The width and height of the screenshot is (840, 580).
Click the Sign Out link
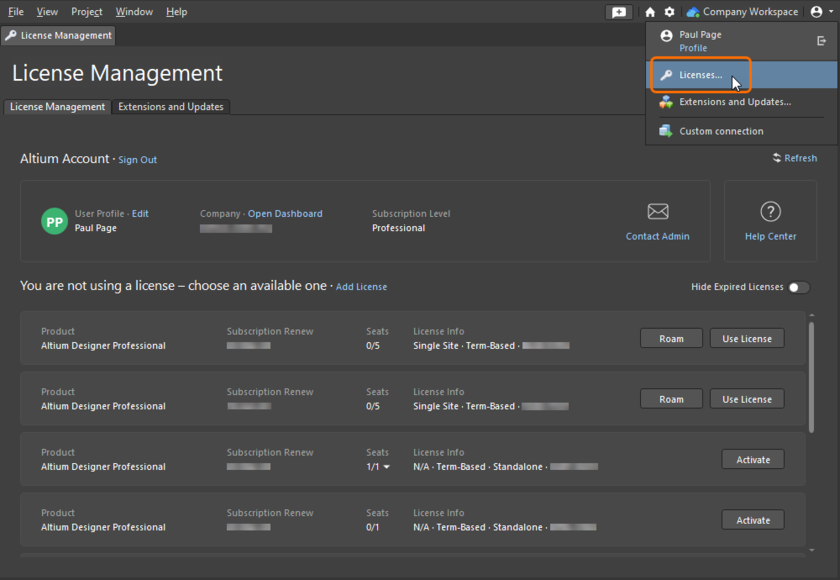pos(136,159)
